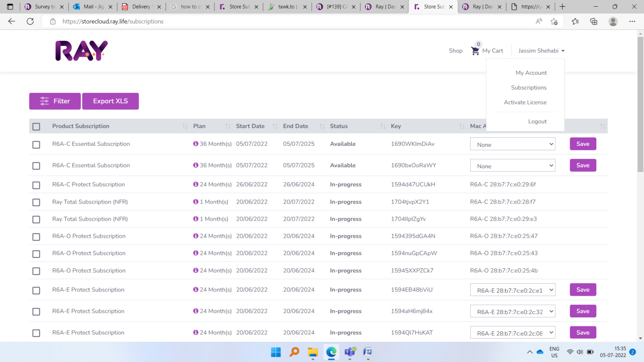Expand the Jassim Shehabi account dropdown
Viewport: 644px width, 362px height.
[541, 51]
